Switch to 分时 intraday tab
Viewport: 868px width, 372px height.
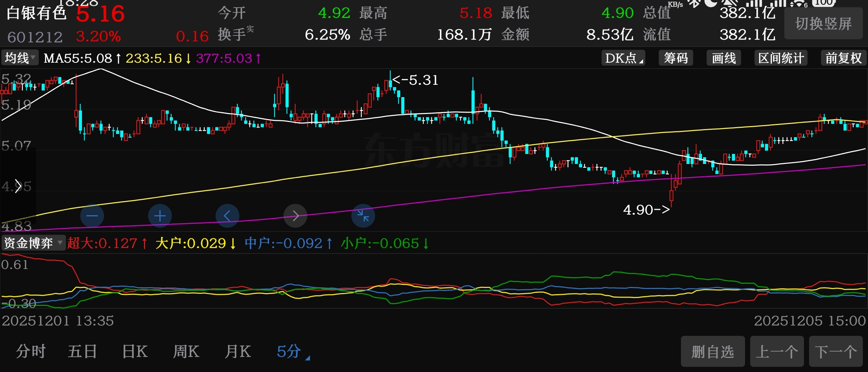(31, 352)
